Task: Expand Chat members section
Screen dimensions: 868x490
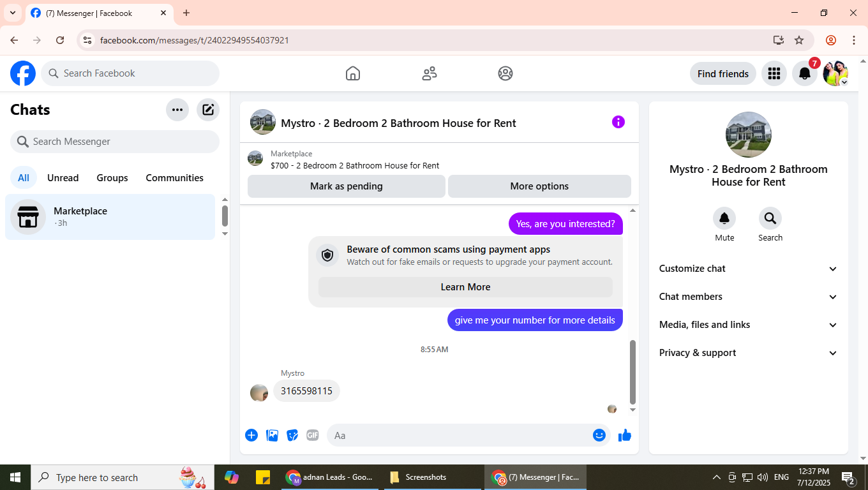Action: [x=749, y=297]
